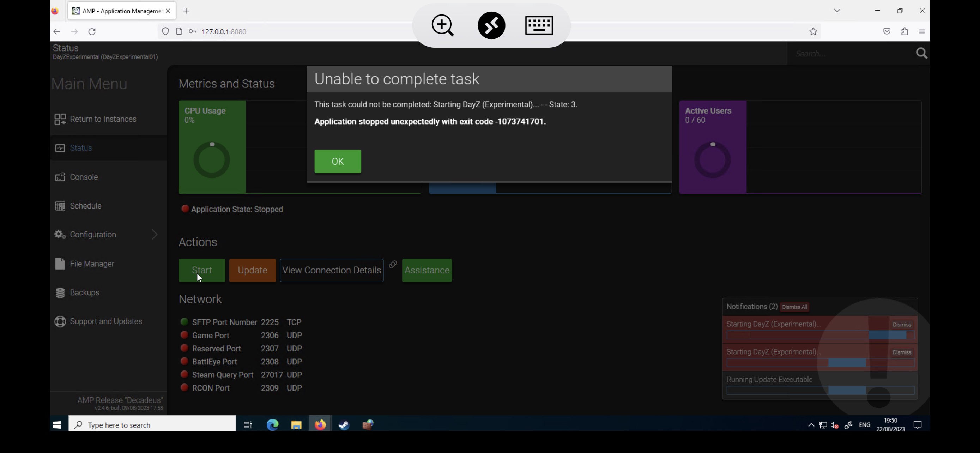Open Steam from the taskbar
Screen dimensions: 980x453
pos(344,425)
